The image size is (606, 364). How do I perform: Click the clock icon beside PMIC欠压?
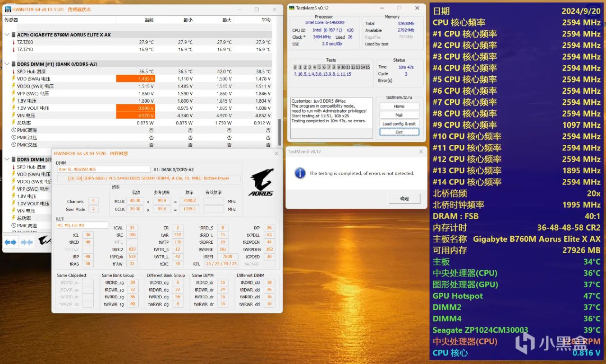tap(13, 145)
